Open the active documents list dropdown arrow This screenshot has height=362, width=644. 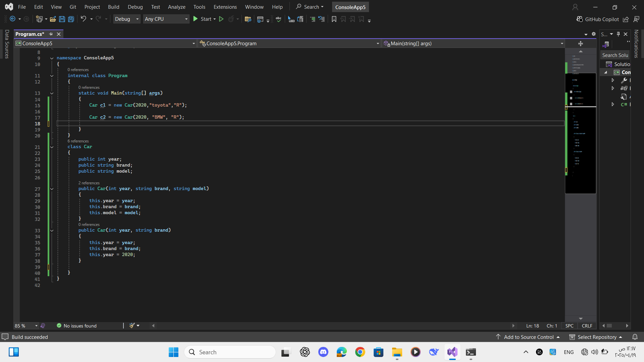(x=586, y=34)
